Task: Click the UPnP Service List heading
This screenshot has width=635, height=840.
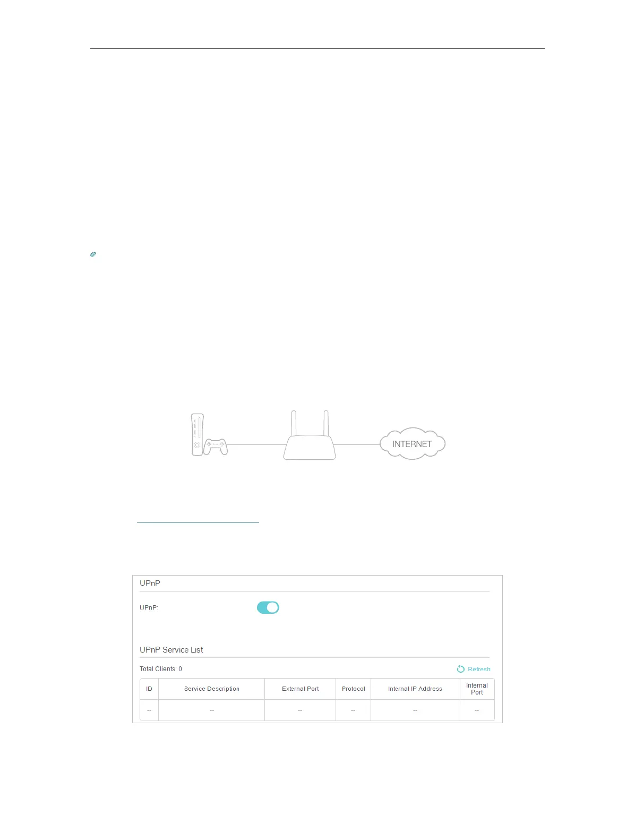Action: (171, 650)
